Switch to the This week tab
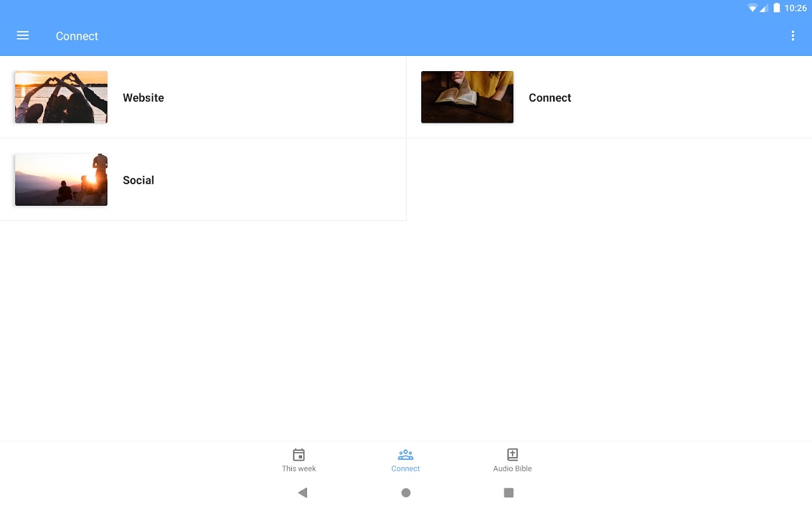 tap(299, 461)
